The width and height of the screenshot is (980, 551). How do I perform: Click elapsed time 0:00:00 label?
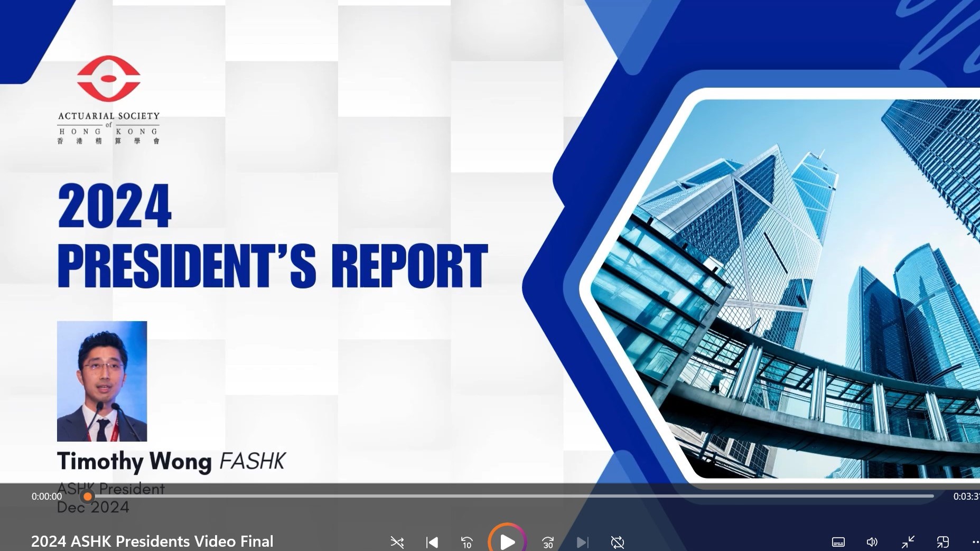pyautogui.click(x=46, y=497)
